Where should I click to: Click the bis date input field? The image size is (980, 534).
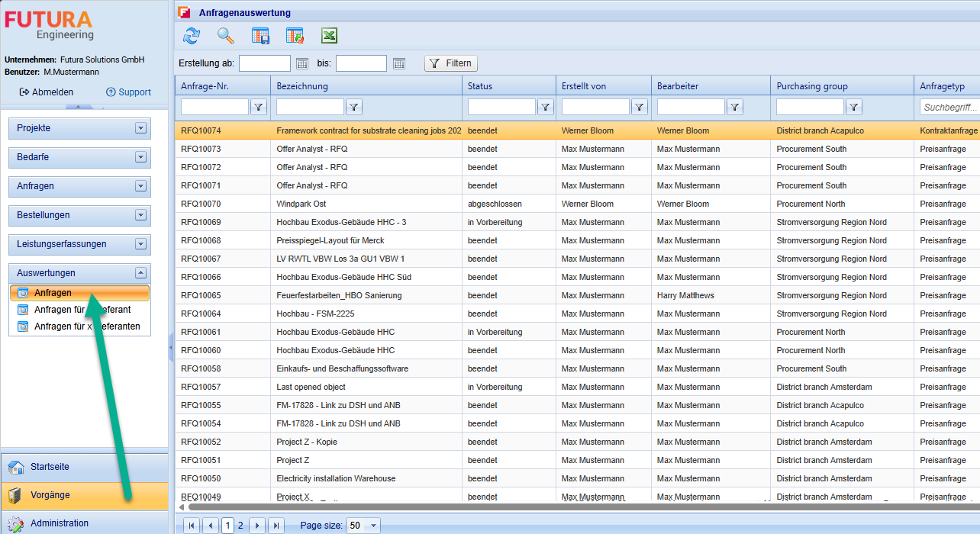[361, 63]
